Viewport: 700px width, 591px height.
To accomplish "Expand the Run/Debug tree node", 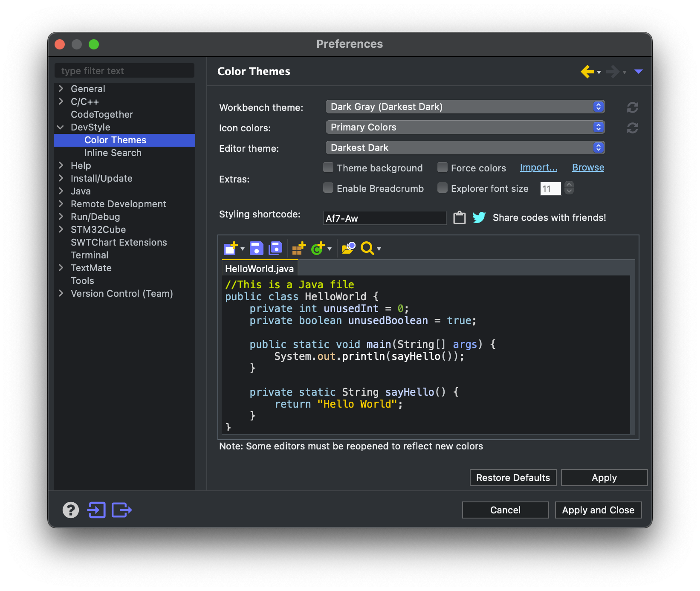I will point(61,216).
